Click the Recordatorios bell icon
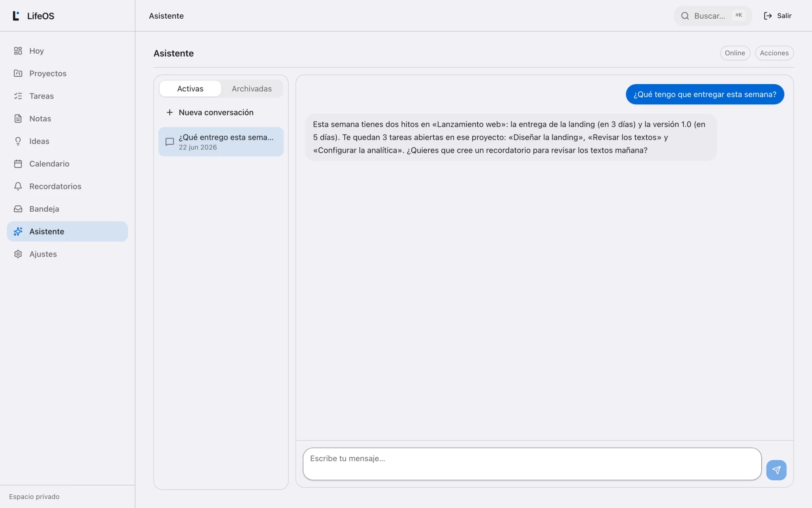812x508 pixels. click(18, 186)
